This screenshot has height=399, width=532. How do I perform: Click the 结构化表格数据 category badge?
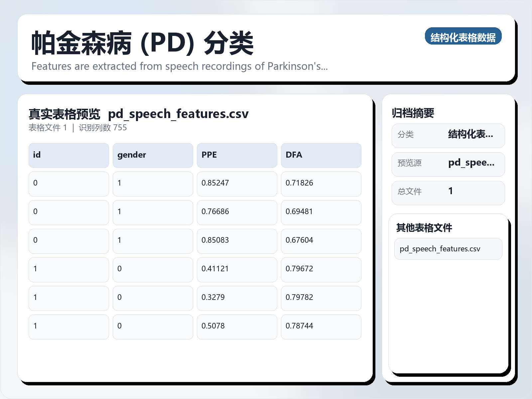pyautogui.click(x=464, y=37)
